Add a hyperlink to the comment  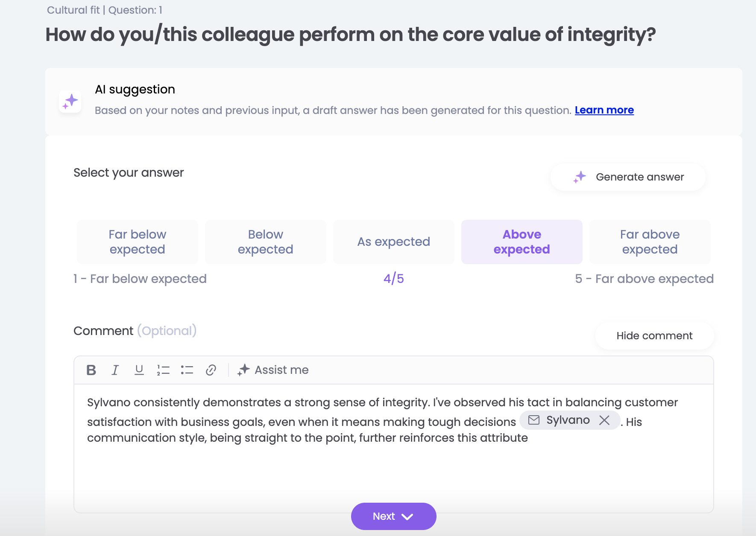click(x=211, y=370)
